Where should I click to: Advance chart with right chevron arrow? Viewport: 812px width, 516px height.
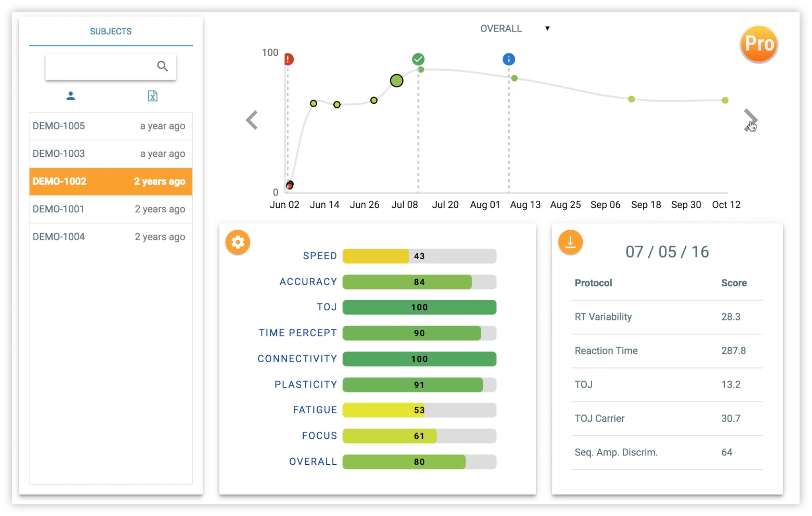click(750, 120)
